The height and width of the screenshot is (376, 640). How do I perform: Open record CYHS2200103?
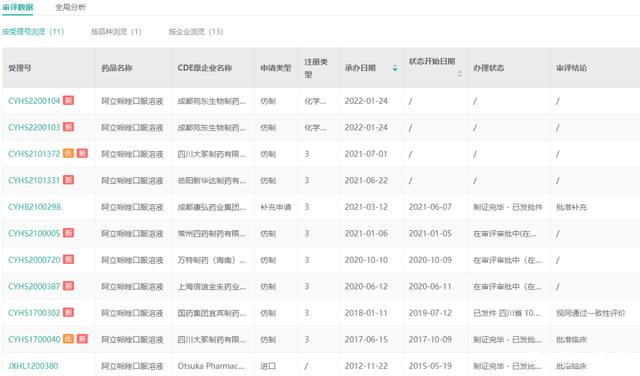[34, 127]
